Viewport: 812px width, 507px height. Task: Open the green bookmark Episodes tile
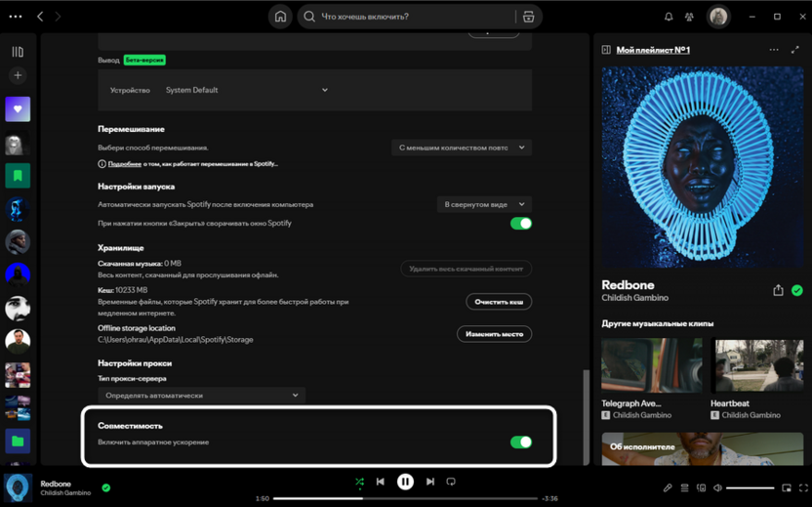coord(18,175)
